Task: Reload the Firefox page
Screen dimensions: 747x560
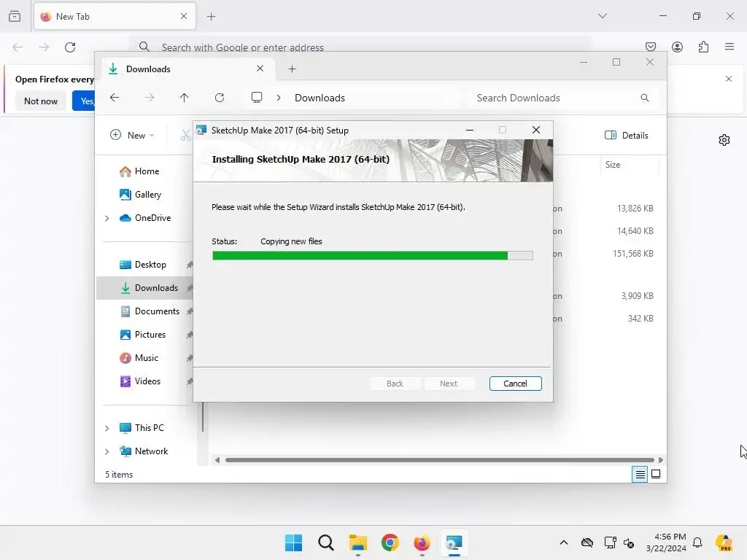Action: pos(70,47)
